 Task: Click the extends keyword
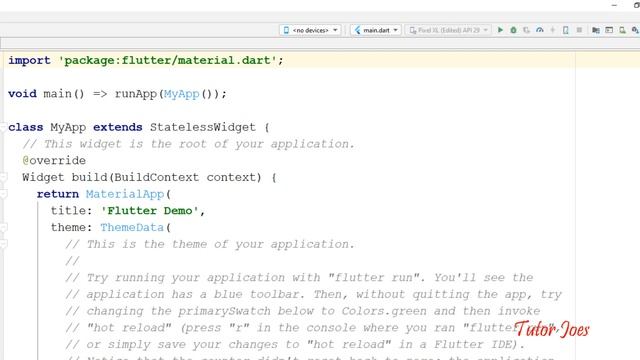118,127
